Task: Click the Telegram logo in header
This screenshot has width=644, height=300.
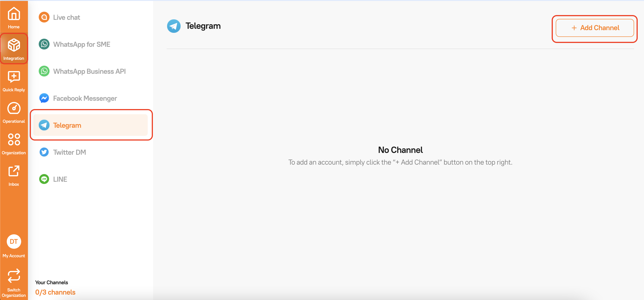Action: (174, 26)
